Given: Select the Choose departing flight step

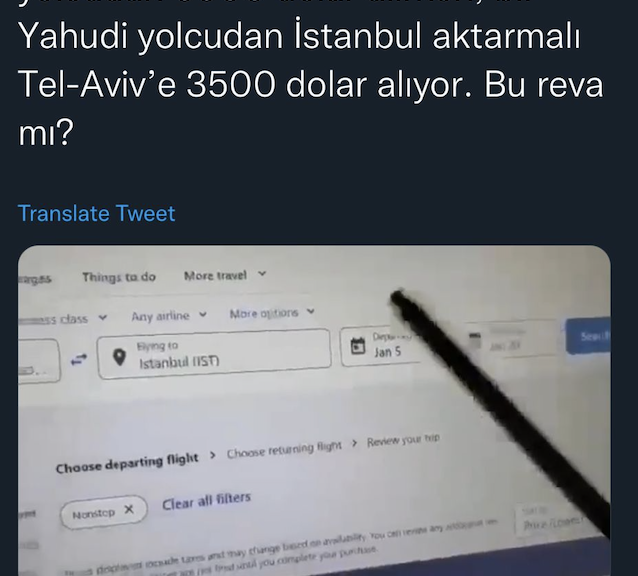Looking at the screenshot, I should pos(127,463).
